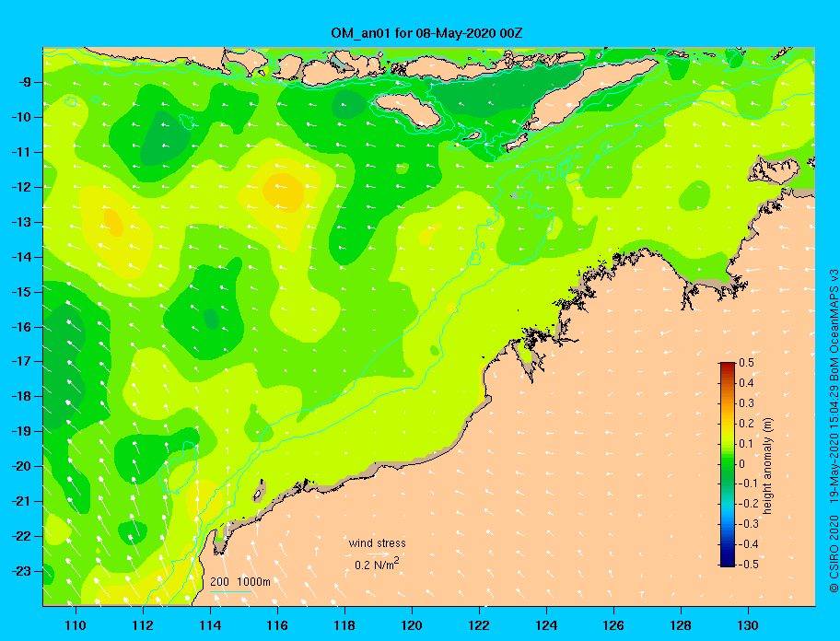Click latitude axis label -16

(x=21, y=327)
